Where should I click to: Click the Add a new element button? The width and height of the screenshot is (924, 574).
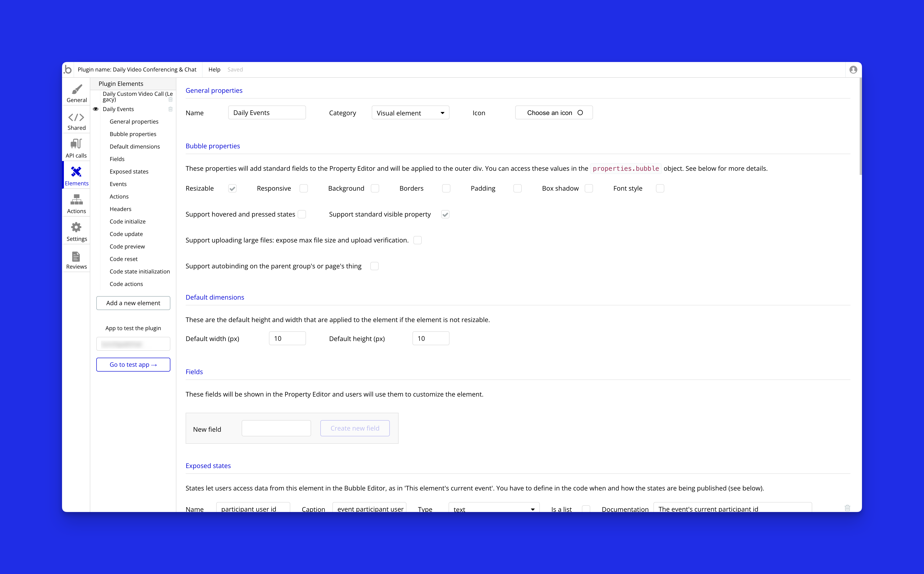(133, 303)
